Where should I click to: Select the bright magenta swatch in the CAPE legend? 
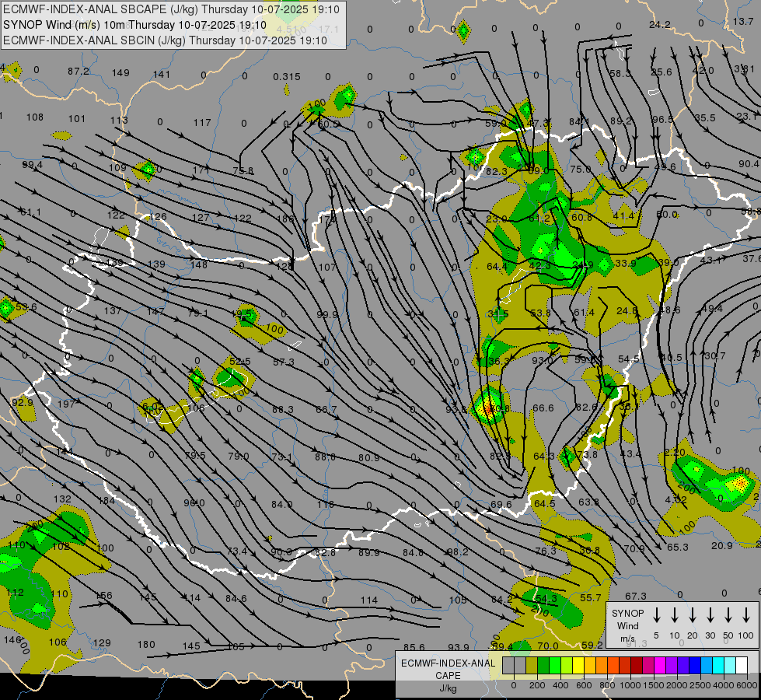[660, 666]
